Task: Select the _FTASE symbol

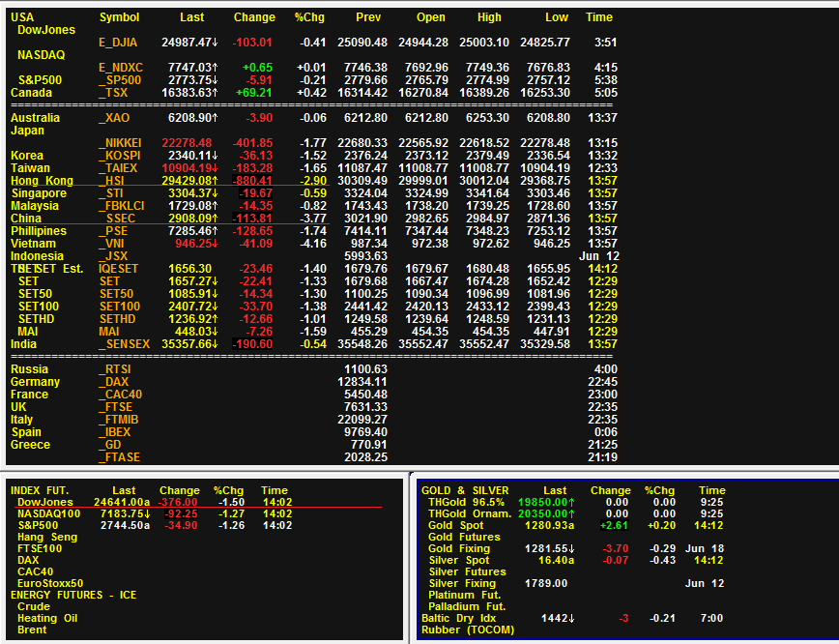Action: pos(119,457)
